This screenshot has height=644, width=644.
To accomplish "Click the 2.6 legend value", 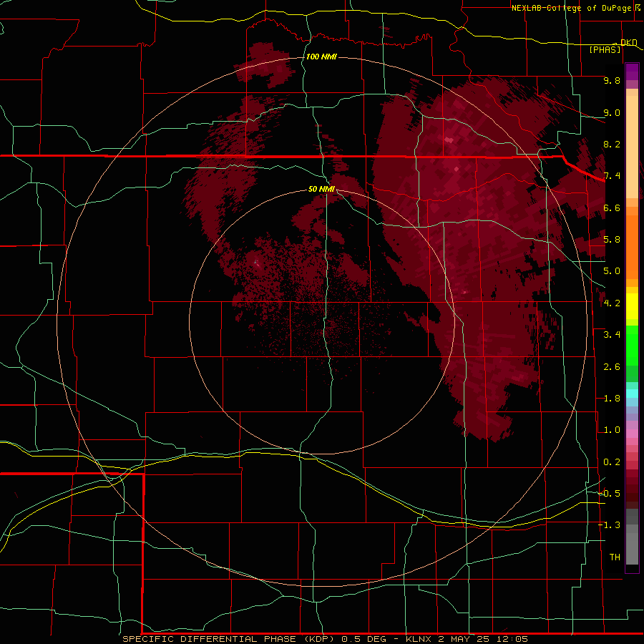I will click(x=612, y=367).
